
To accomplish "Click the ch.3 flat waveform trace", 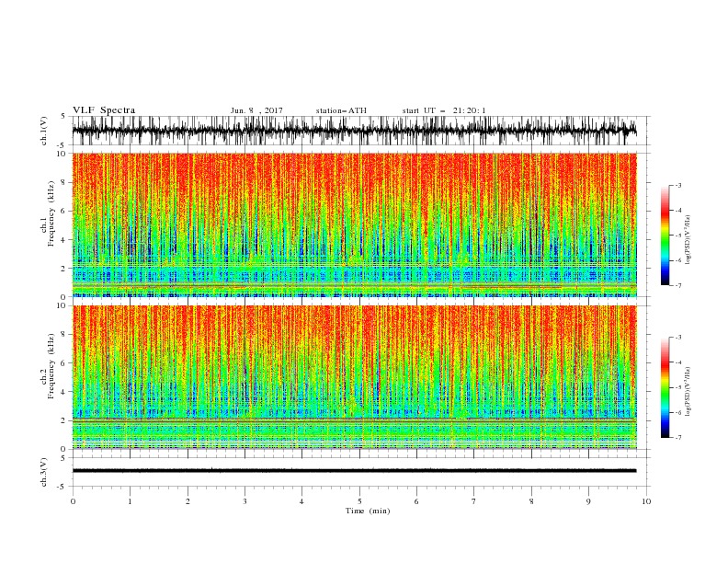I will click(354, 471).
